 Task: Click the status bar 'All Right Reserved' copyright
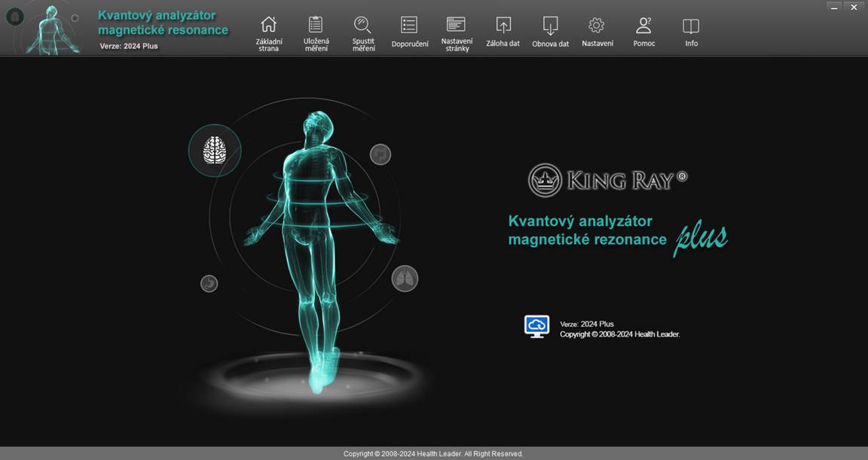433,454
